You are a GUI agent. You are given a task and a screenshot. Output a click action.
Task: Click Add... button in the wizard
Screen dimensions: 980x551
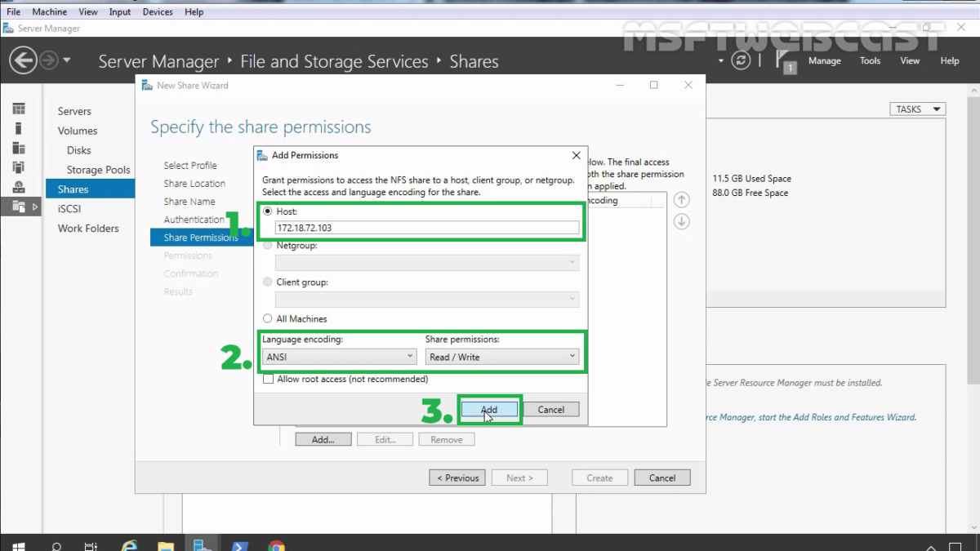tap(323, 439)
